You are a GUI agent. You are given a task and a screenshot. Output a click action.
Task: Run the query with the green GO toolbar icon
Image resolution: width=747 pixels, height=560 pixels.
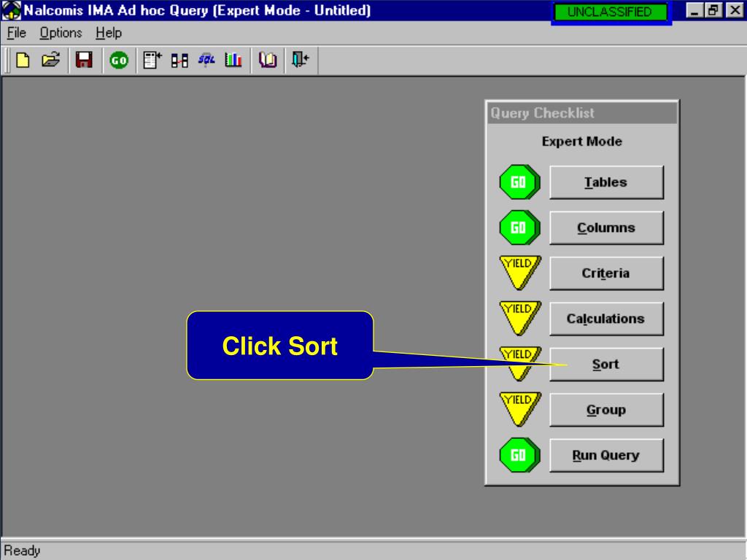(119, 61)
